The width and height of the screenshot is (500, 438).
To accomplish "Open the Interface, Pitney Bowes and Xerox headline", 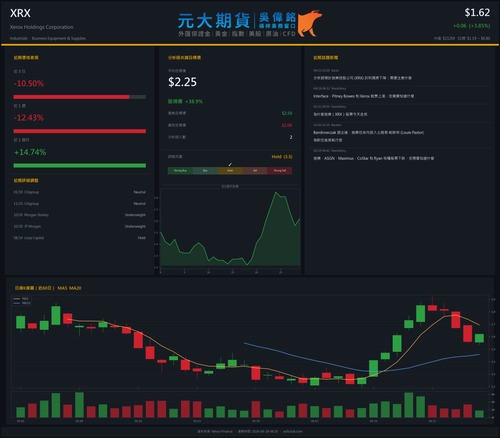I will [364, 96].
